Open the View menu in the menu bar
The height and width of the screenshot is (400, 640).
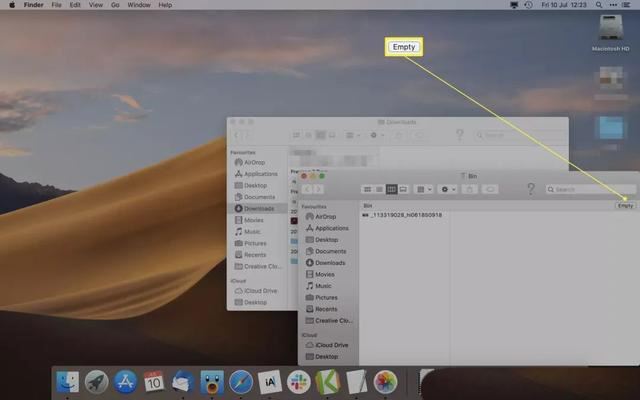point(98,5)
